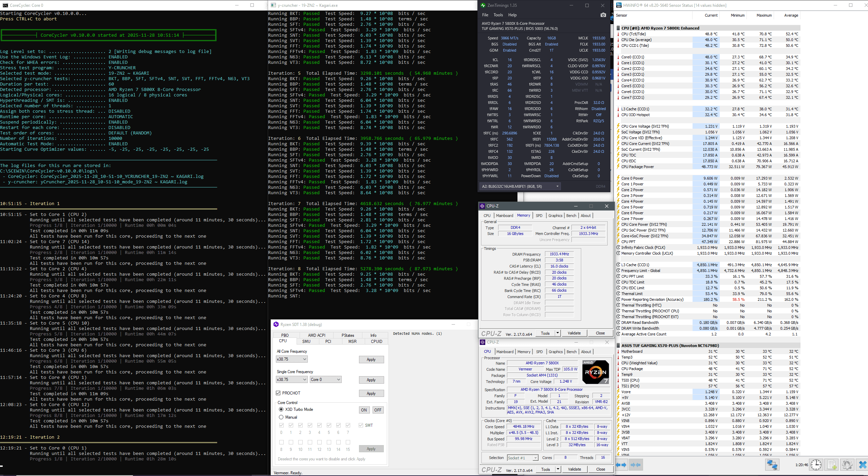The image size is (868, 476).
Task: Switch to the SPD tab in CPU-Z Memory window
Action: (539, 216)
